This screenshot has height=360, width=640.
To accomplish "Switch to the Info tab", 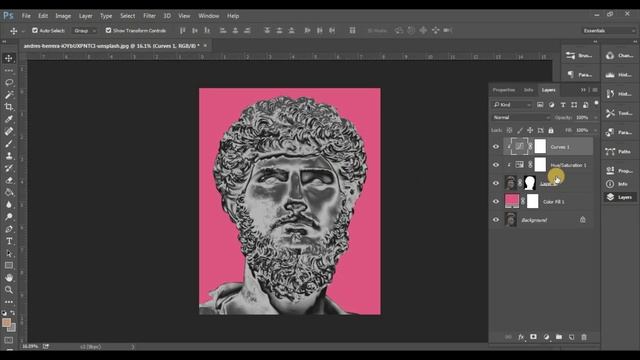I will [x=528, y=90].
